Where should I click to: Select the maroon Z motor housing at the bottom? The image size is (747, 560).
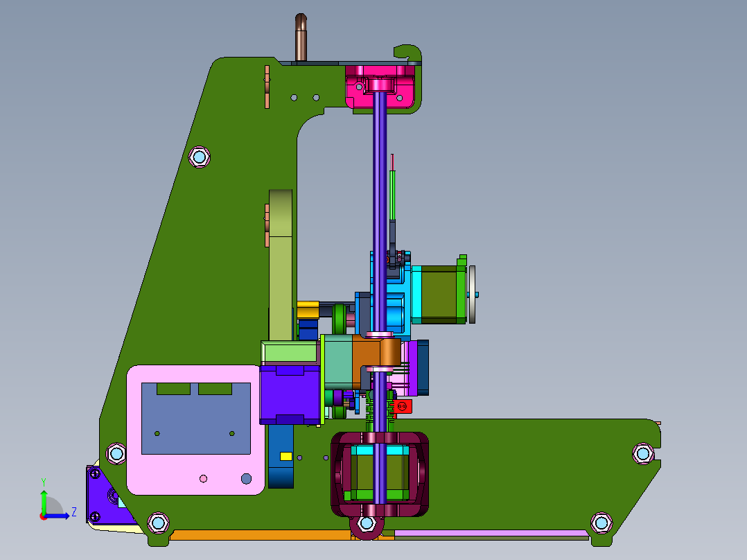click(x=380, y=474)
